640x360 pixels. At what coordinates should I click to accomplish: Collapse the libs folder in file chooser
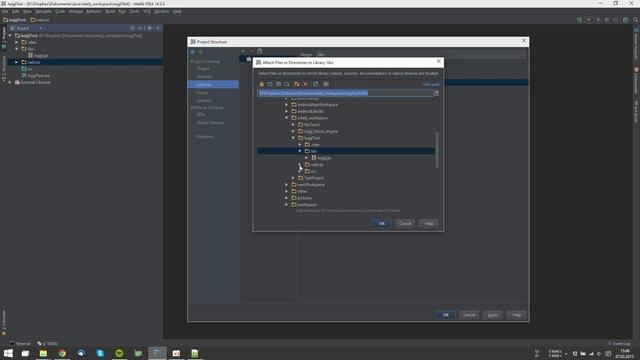click(x=300, y=151)
